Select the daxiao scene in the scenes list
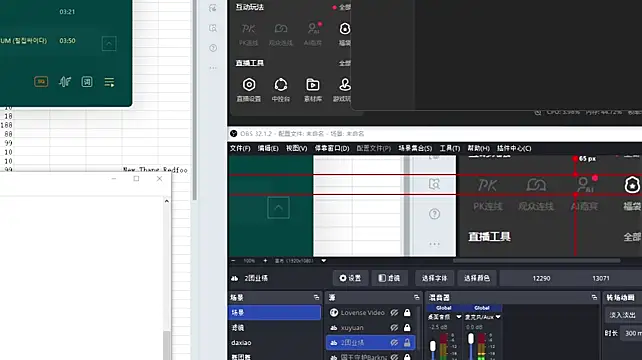Screen dimensions: 642x360 pyautogui.click(x=274, y=342)
